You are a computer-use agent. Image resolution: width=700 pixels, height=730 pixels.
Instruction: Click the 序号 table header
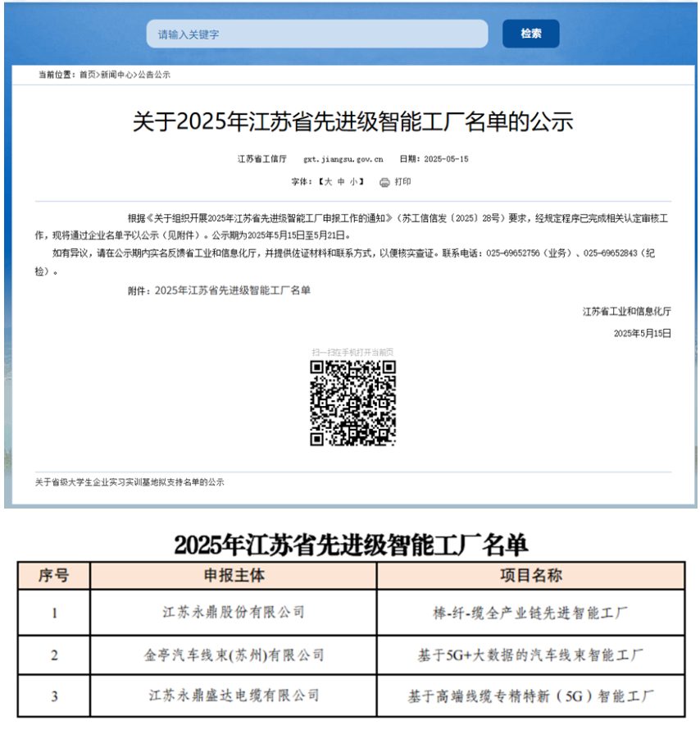coord(54,576)
